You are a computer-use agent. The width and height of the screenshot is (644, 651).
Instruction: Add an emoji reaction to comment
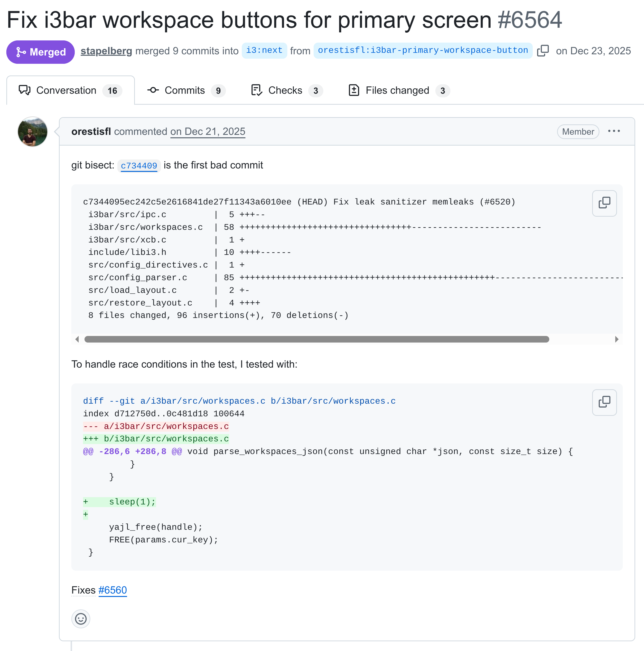pos(81,619)
